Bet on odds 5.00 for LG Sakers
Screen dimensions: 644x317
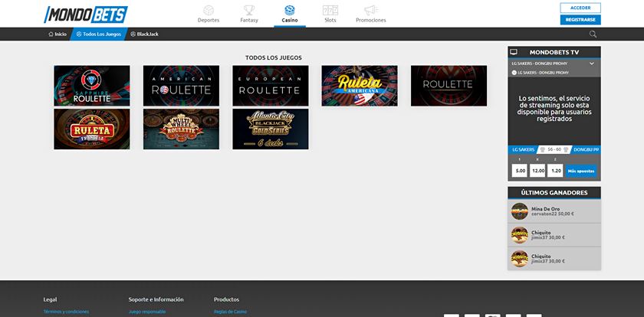coord(521,171)
